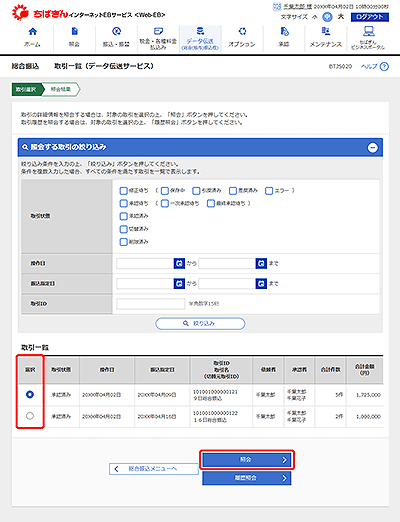
Task: Focus the 取引ID input field
Action: point(151,304)
